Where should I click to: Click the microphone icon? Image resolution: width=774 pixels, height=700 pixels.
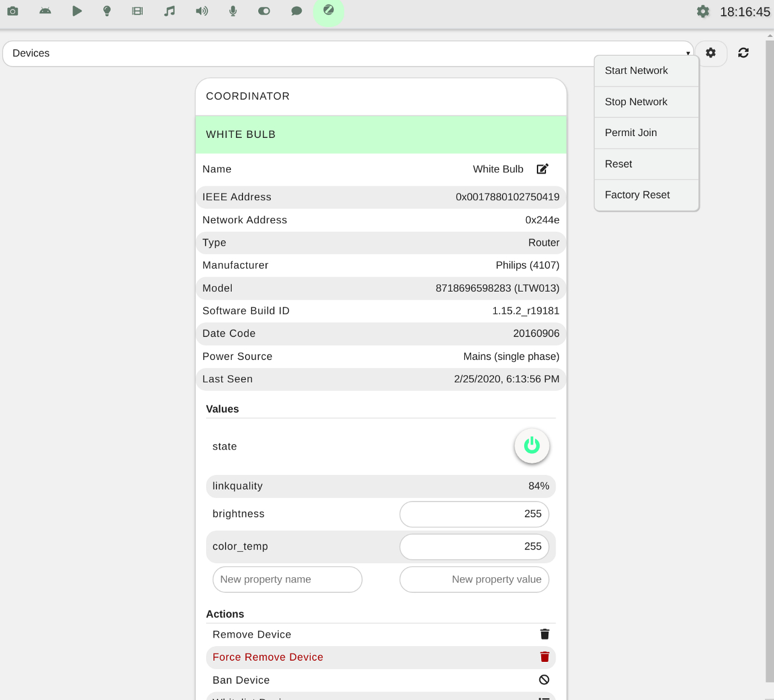(x=233, y=11)
